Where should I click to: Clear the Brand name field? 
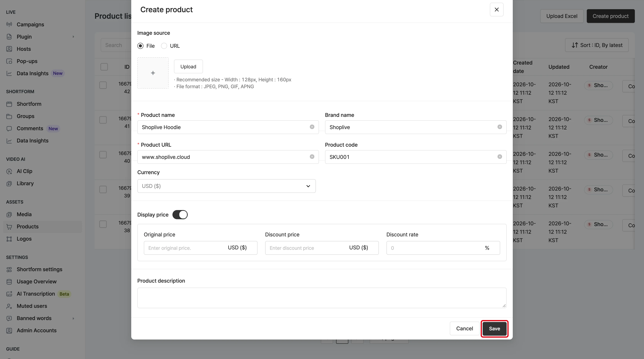(x=500, y=127)
